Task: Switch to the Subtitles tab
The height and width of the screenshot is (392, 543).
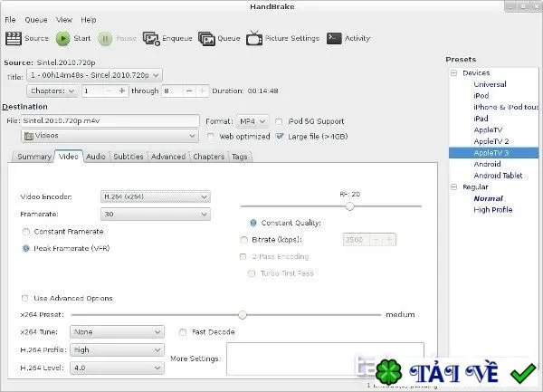Action: pyautogui.click(x=129, y=157)
